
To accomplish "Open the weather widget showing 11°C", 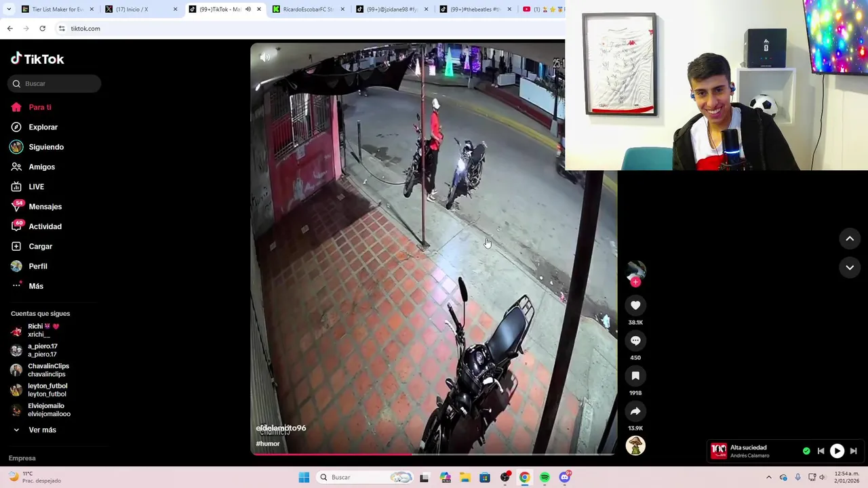I will [35, 477].
